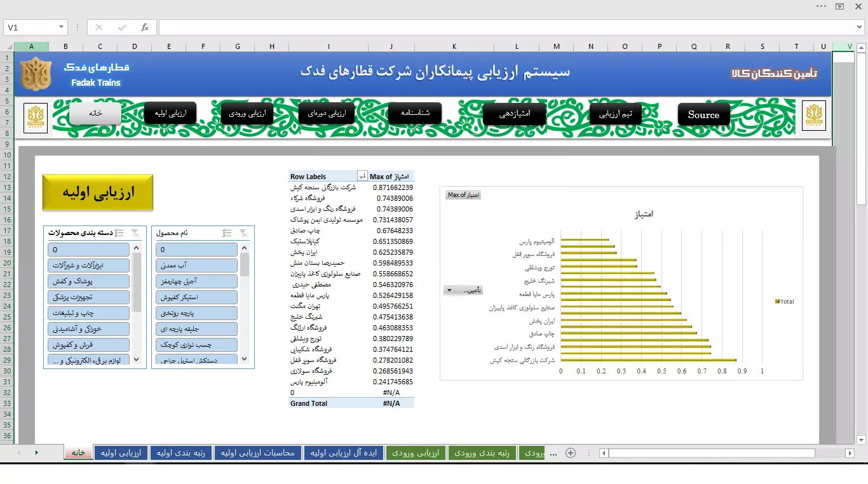Select جلیقه پارچه ای in product name slicer
Viewport: 868px width, 484px height.
196,329
